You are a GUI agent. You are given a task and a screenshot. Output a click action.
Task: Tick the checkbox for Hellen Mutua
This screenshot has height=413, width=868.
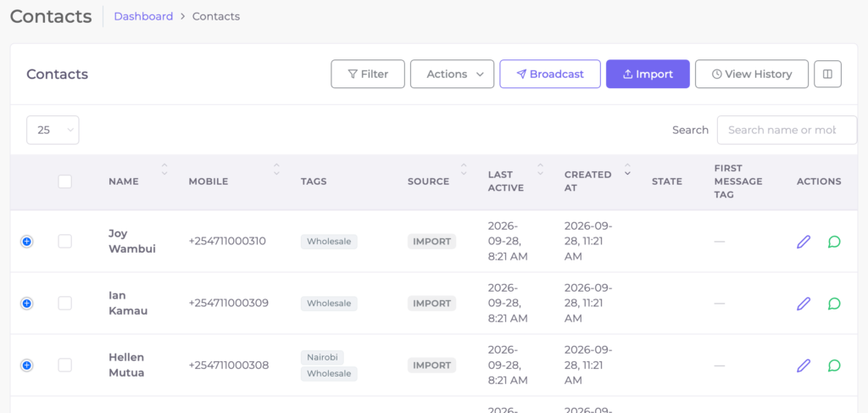pos(64,366)
